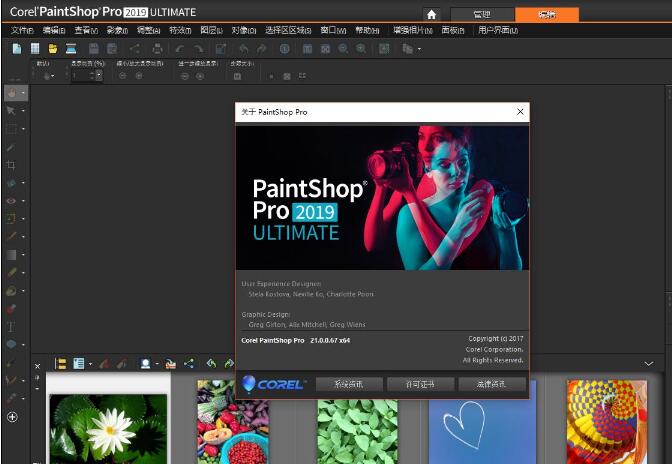Open the palettes dropdown arrow in main toolbar

pyautogui.click(x=419, y=49)
